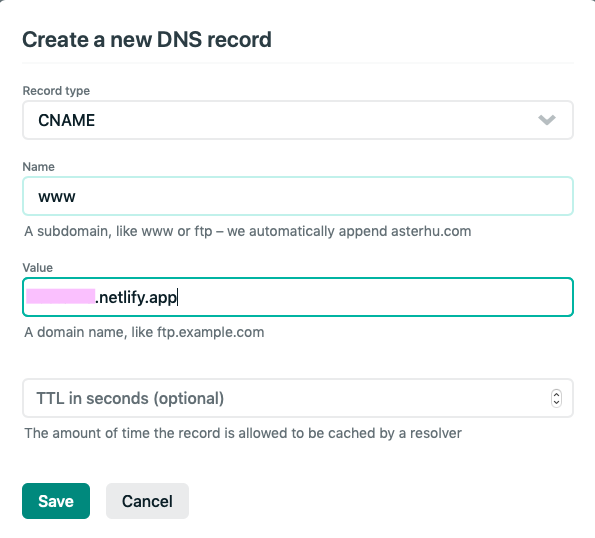Decrease TTL with the down stepper arrow
The height and width of the screenshot is (538, 595).
(556, 403)
